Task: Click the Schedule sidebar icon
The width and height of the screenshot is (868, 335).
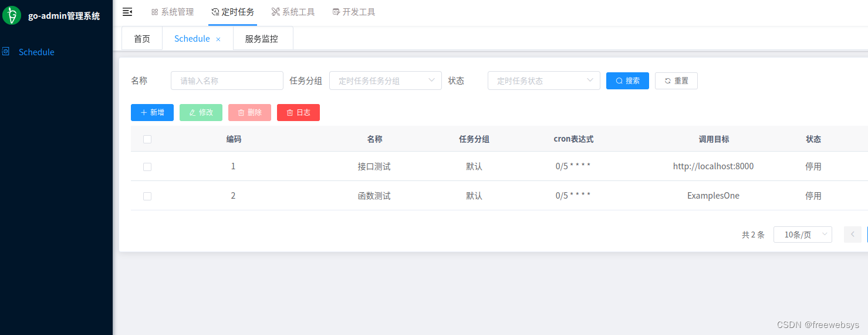Action: pos(6,52)
